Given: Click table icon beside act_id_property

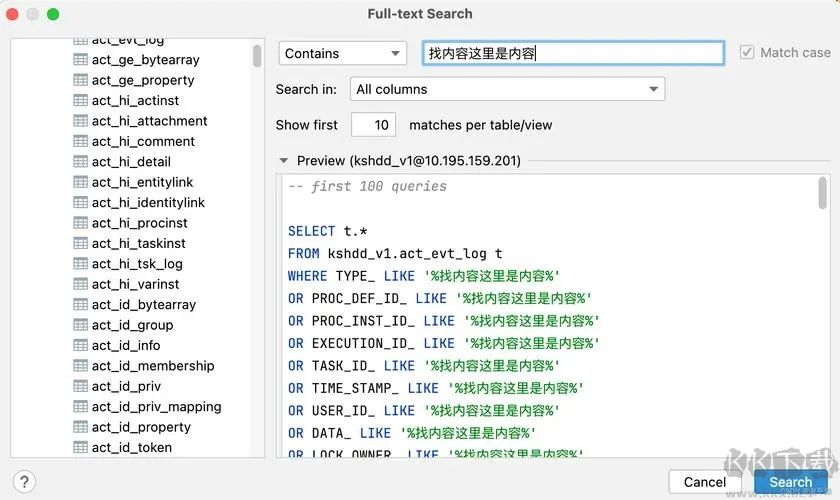Looking at the screenshot, I should pyautogui.click(x=80, y=427).
